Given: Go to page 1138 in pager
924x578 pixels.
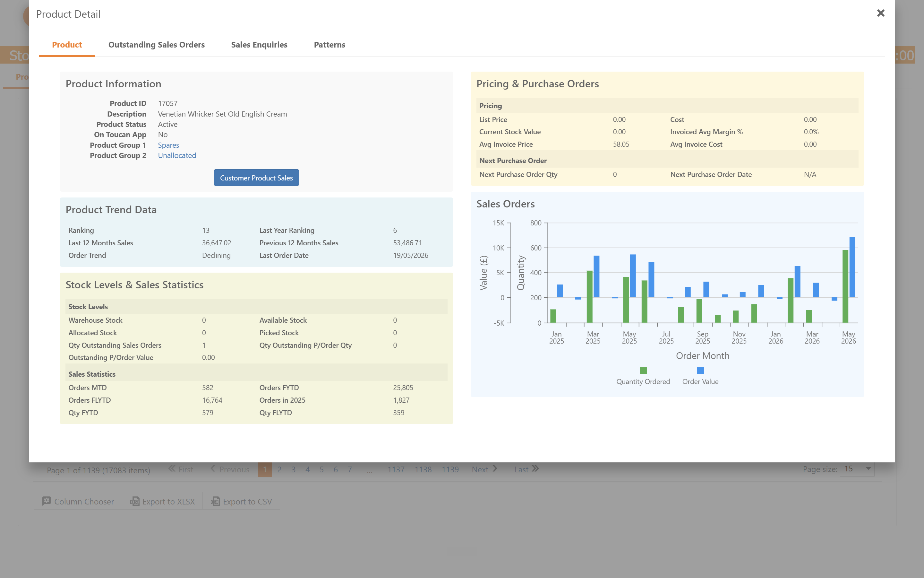Looking at the screenshot, I should [423, 469].
